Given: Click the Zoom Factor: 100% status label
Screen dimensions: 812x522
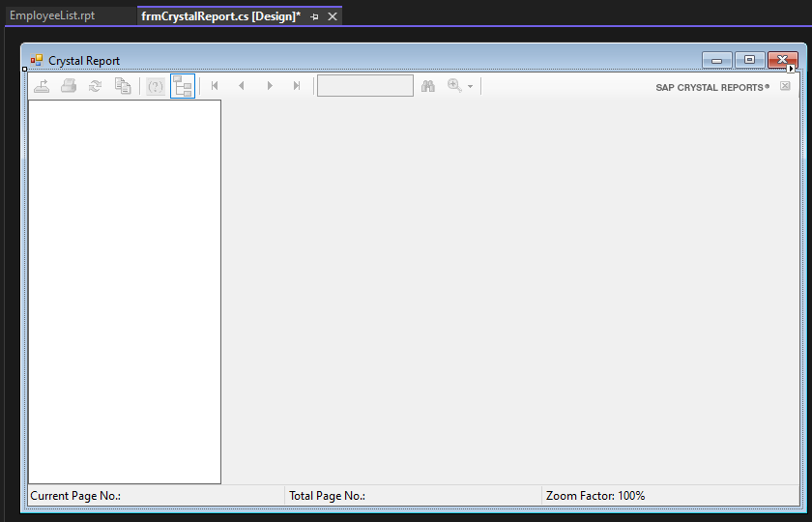Looking at the screenshot, I should tap(595, 496).
